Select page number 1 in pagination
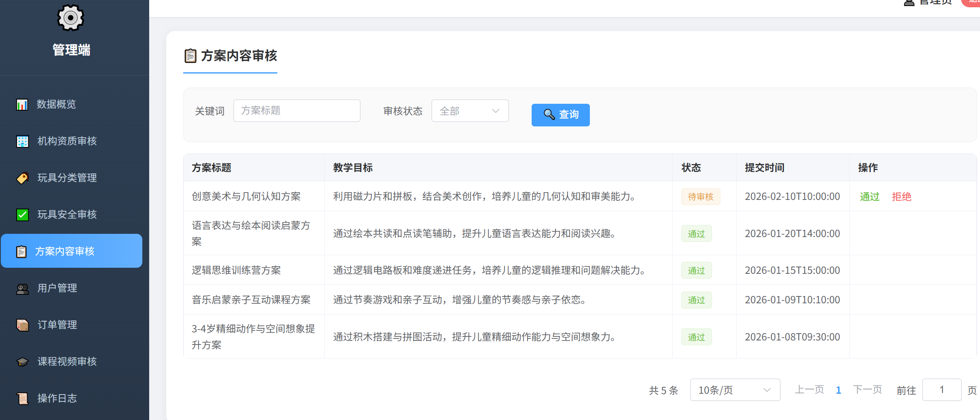 click(838, 390)
